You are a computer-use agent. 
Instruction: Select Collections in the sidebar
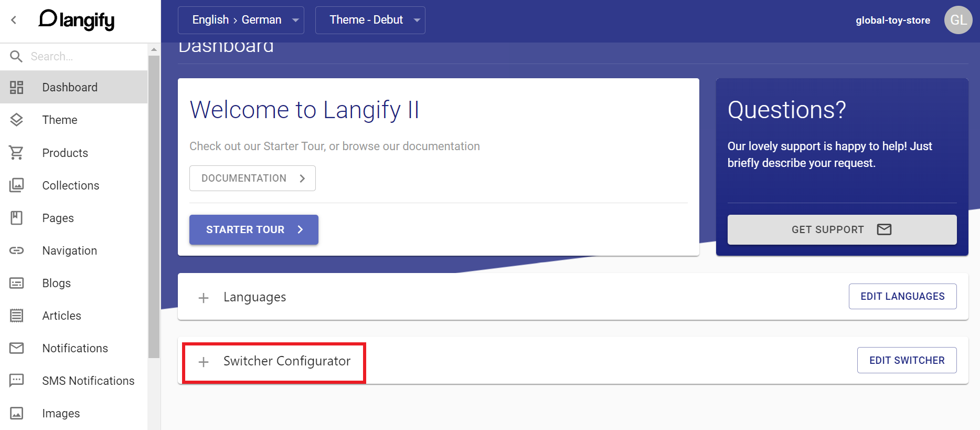point(73,185)
